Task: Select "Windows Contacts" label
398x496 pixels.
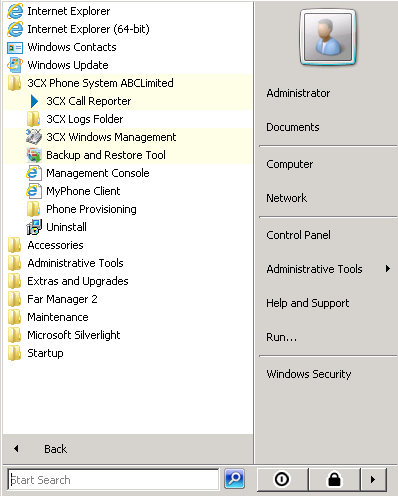Action: tap(72, 47)
